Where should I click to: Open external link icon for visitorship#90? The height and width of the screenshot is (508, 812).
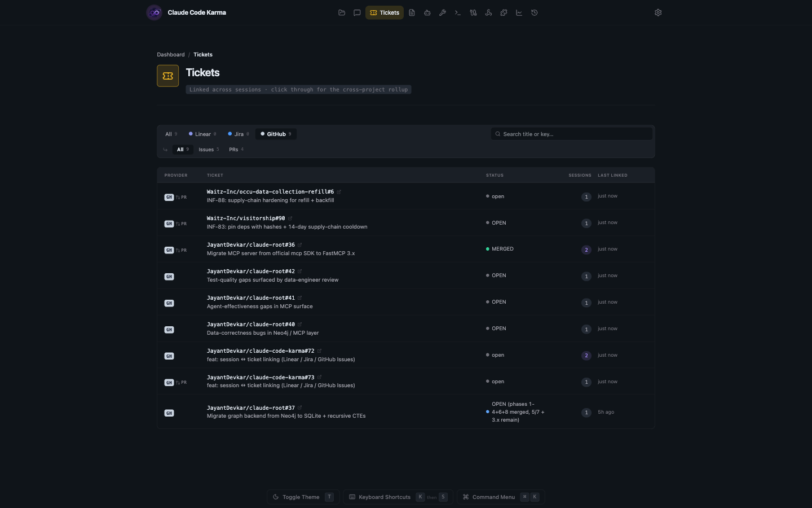coord(290,218)
